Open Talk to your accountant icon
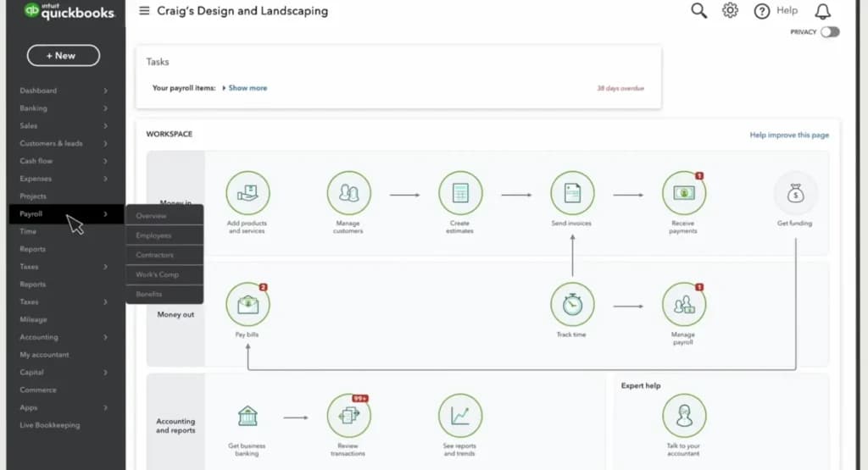This screenshot has height=470, width=868. [684, 416]
